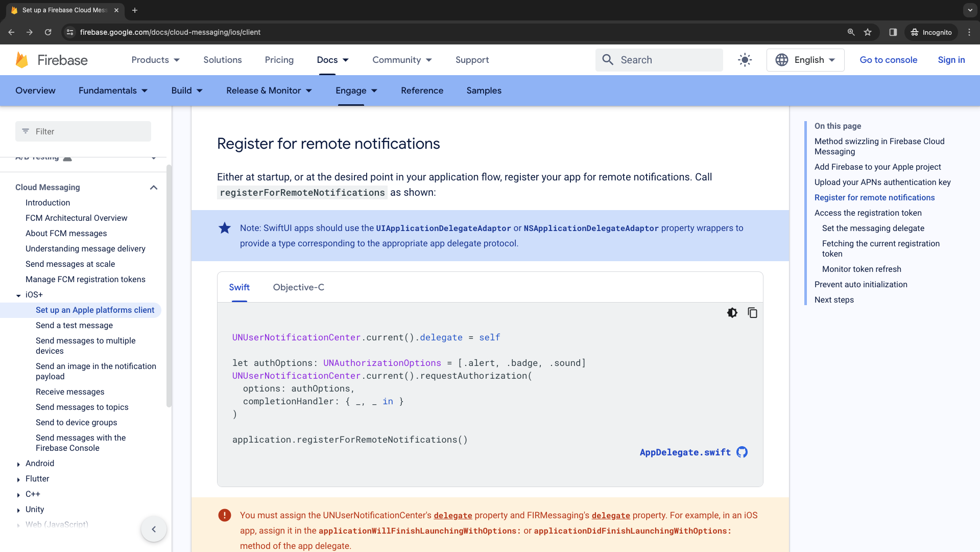Open Receive messages in sidebar
This screenshot has width=980, height=552.
click(70, 392)
